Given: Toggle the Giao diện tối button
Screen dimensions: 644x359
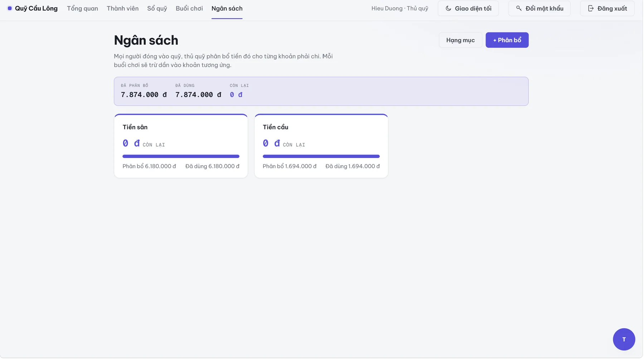Looking at the screenshot, I should (469, 8).
